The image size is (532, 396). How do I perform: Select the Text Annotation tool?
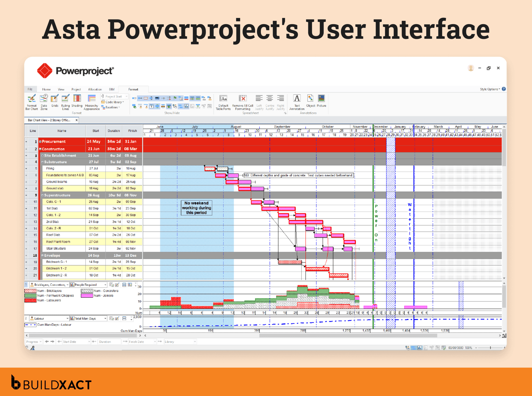297,102
